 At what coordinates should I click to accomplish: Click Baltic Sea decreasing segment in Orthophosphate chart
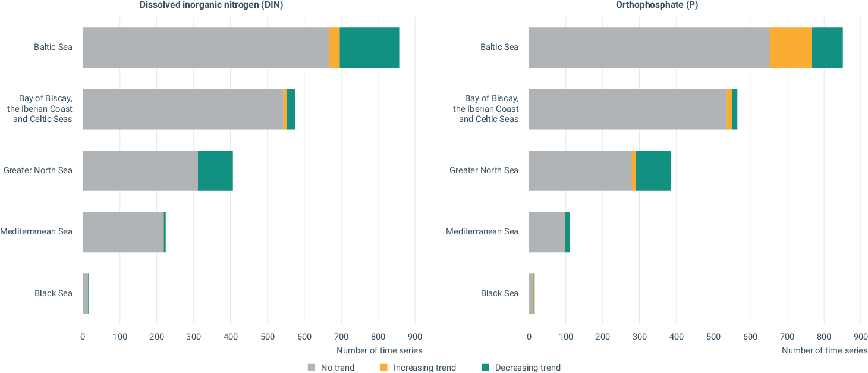tap(827, 48)
